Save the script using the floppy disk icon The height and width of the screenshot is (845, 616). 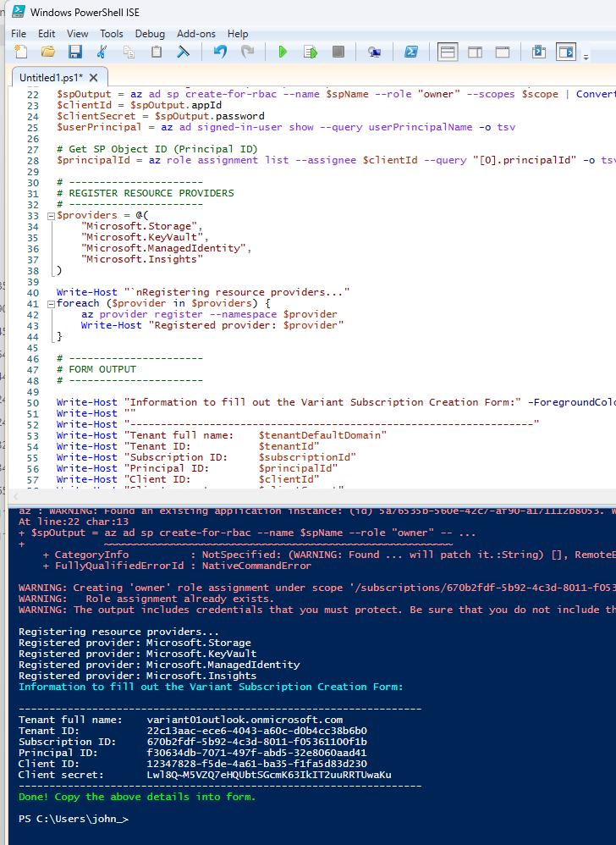tap(74, 52)
